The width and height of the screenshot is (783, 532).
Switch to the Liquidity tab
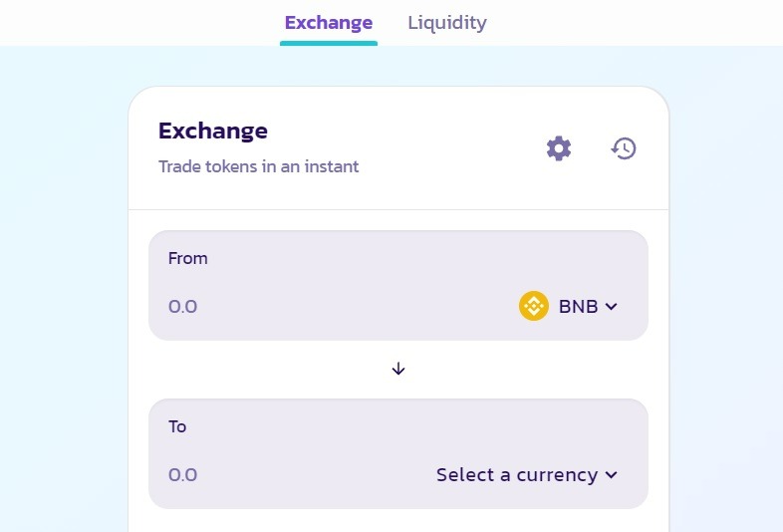click(x=447, y=22)
